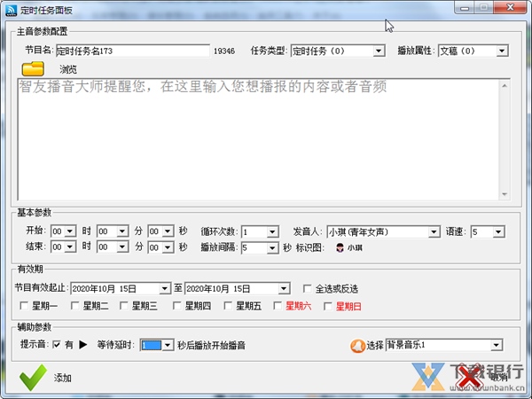Toggle the 全选或反选 checkbox
Viewport: 532px width, 399px height.
pyautogui.click(x=307, y=288)
